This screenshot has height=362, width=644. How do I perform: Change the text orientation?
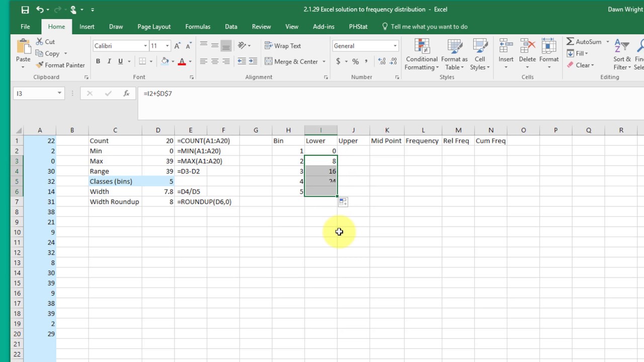pyautogui.click(x=242, y=45)
